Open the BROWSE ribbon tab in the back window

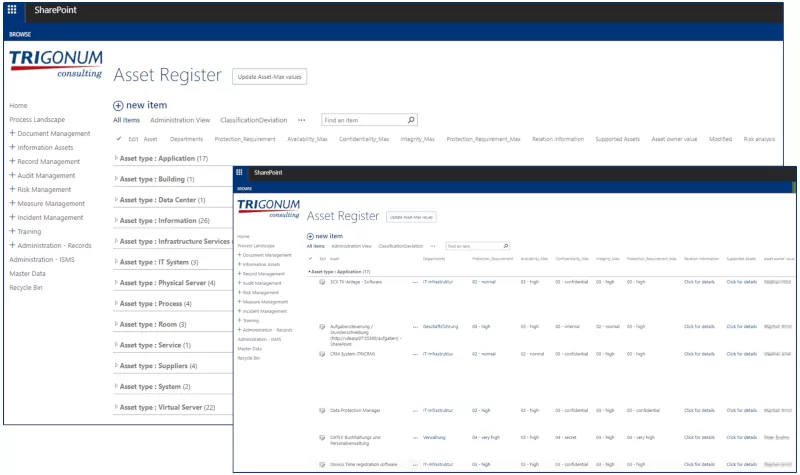point(20,33)
